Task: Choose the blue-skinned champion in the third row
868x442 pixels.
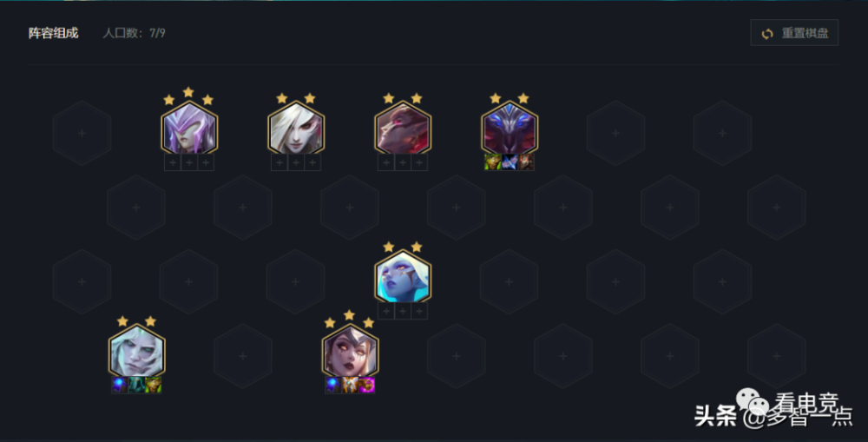Action: click(403, 276)
